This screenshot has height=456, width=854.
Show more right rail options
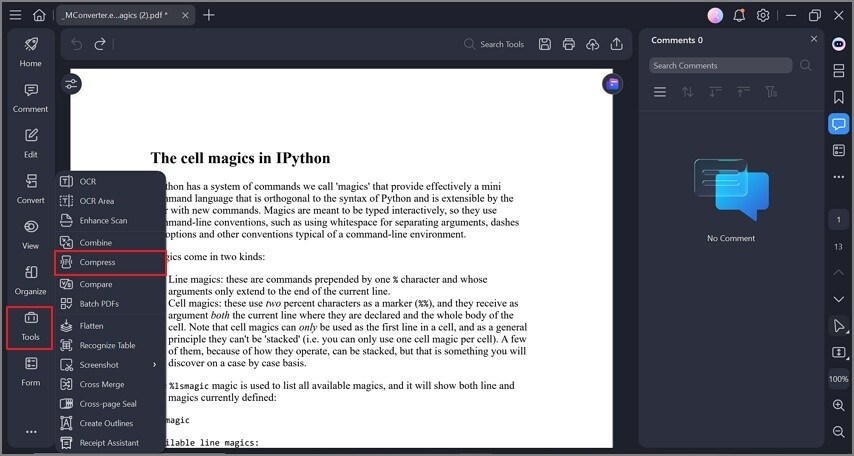[x=839, y=177]
